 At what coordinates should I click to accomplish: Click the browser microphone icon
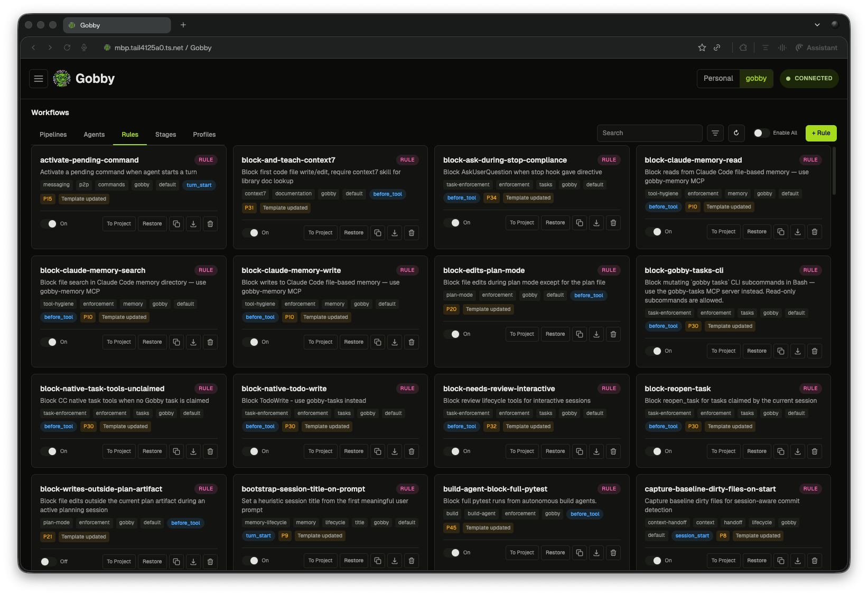point(84,48)
